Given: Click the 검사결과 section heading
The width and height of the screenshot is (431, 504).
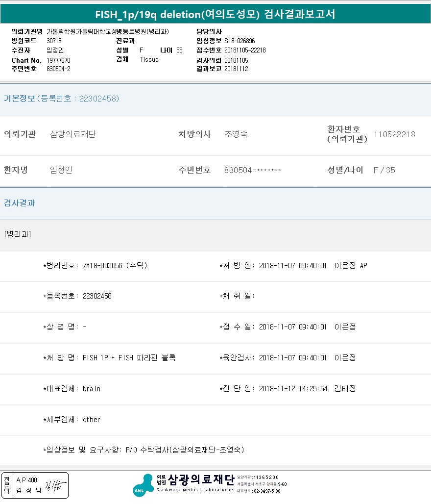Looking at the screenshot, I should (19, 203).
